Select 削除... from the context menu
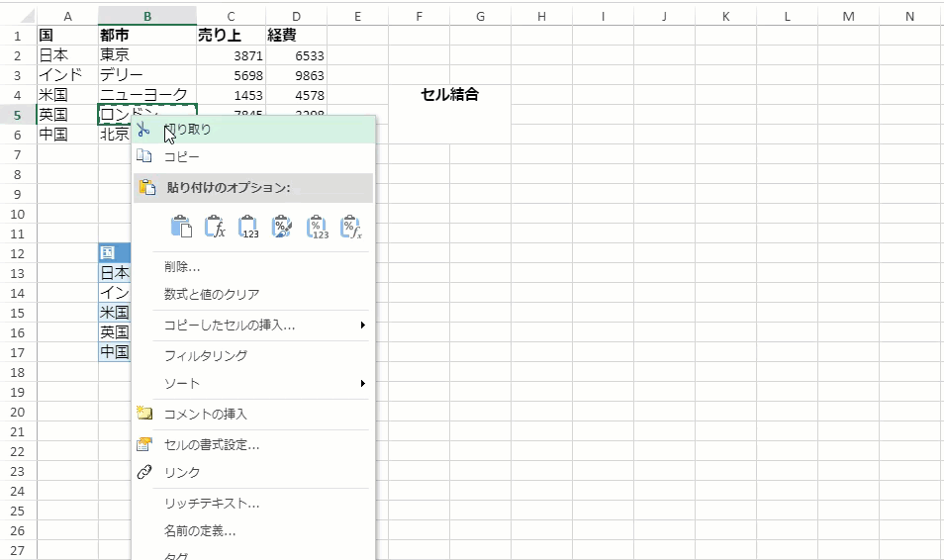 [x=182, y=266]
